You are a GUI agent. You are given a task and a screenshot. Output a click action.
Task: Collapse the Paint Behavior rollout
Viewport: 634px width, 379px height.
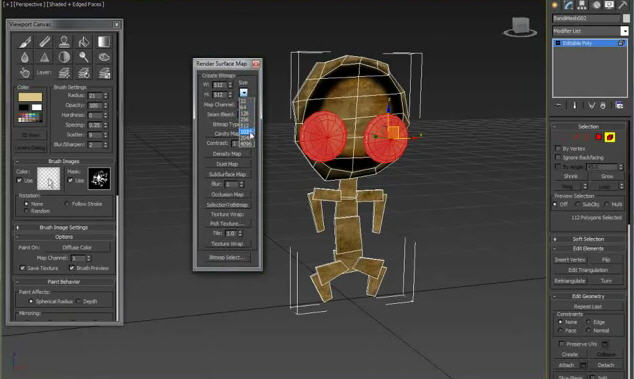(x=64, y=282)
